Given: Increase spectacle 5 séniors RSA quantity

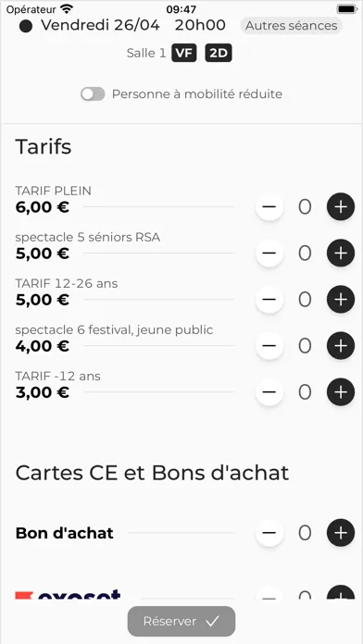Looking at the screenshot, I should [x=341, y=253].
